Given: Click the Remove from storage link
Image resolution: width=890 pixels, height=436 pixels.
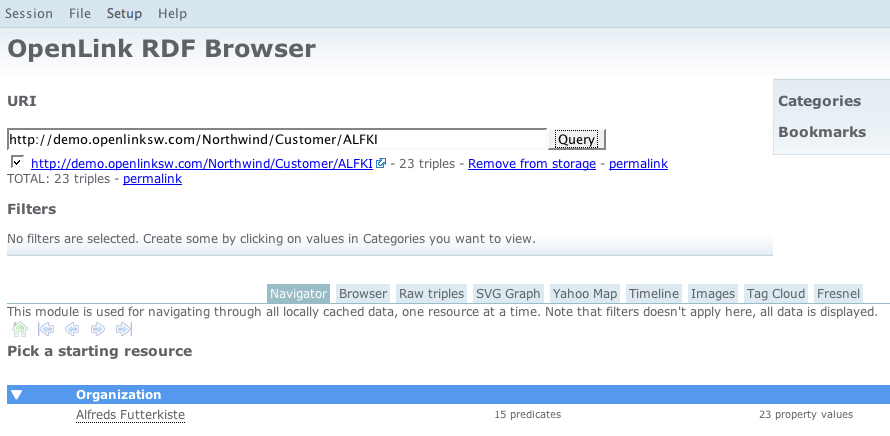Looking at the screenshot, I should [531, 164].
